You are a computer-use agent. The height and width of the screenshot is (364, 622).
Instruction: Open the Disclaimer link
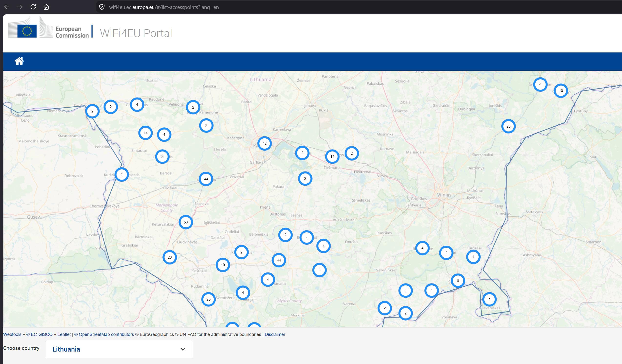tap(275, 334)
